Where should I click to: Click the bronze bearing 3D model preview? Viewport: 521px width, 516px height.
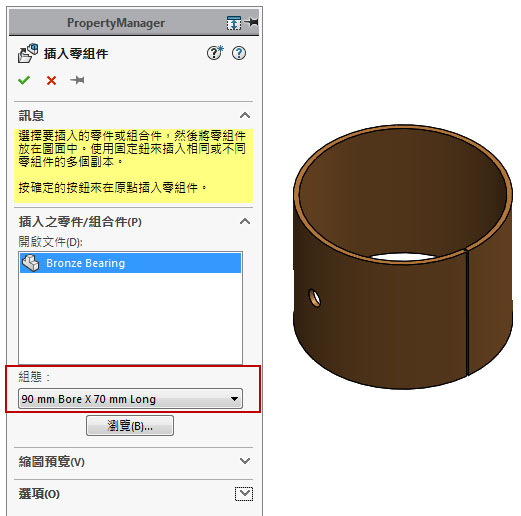click(403, 257)
